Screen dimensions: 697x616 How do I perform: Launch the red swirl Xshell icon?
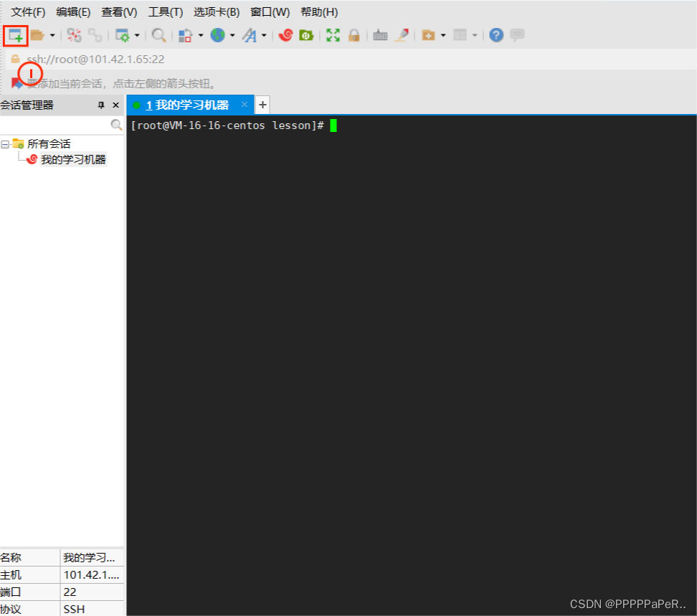(285, 35)
